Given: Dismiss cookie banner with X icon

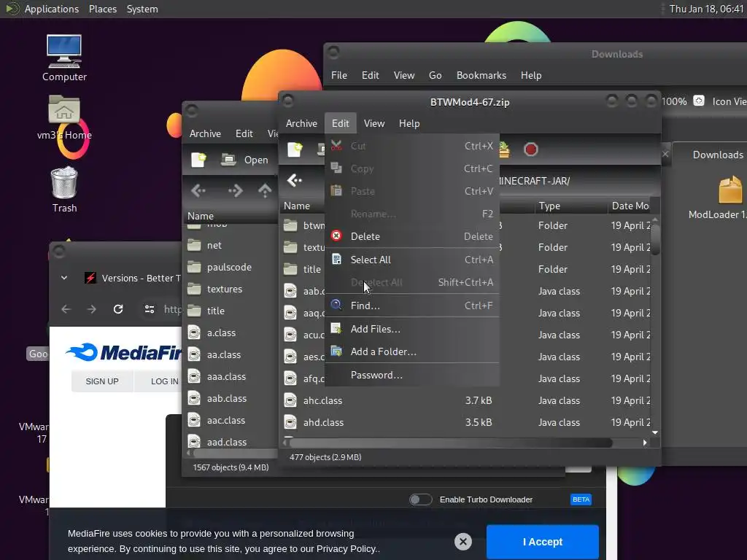Looking at the screenshot, I should coord(462,542).
